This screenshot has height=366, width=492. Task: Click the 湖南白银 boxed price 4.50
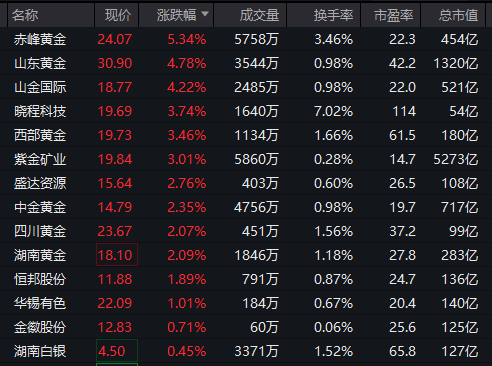click(x=117, y=351)
